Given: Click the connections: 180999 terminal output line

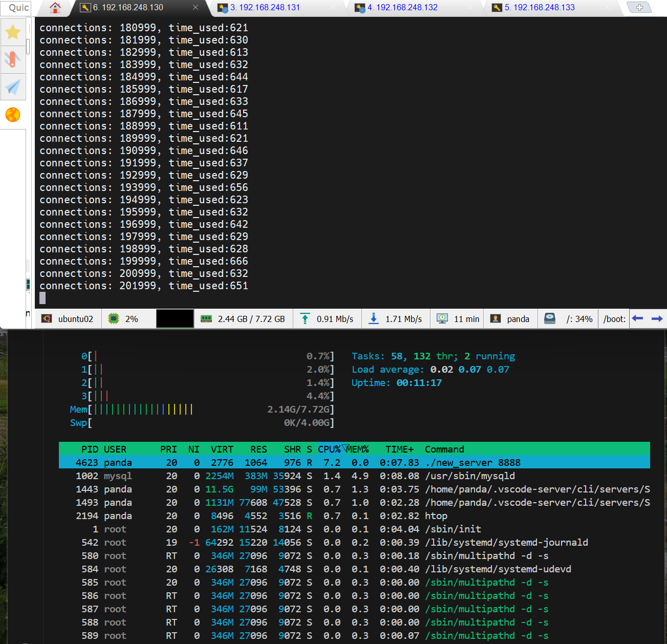Looking at the screenshot, I should [144, 28].
